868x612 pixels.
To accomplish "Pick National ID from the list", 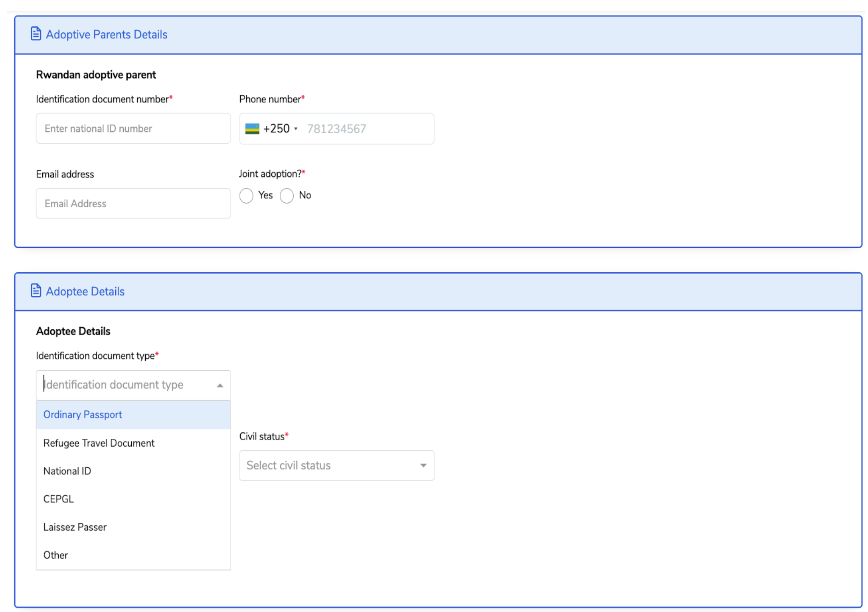I will [x=67, y=471].
